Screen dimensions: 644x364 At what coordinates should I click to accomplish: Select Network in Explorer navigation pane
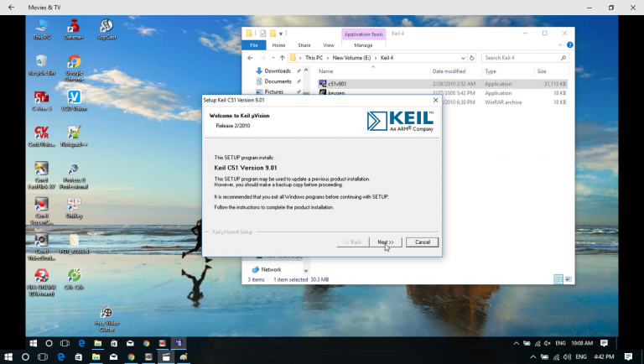(271, 269)
